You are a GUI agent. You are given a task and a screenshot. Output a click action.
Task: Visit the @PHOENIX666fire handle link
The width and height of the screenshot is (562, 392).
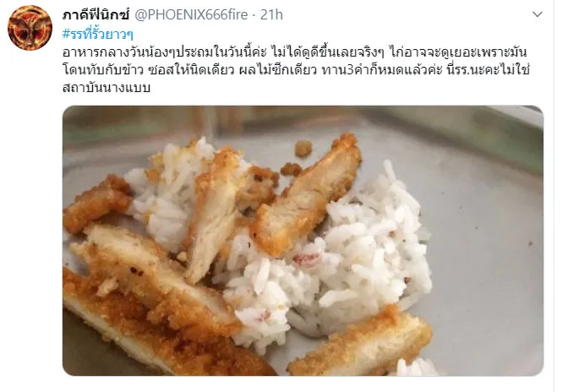coord(191,14)
